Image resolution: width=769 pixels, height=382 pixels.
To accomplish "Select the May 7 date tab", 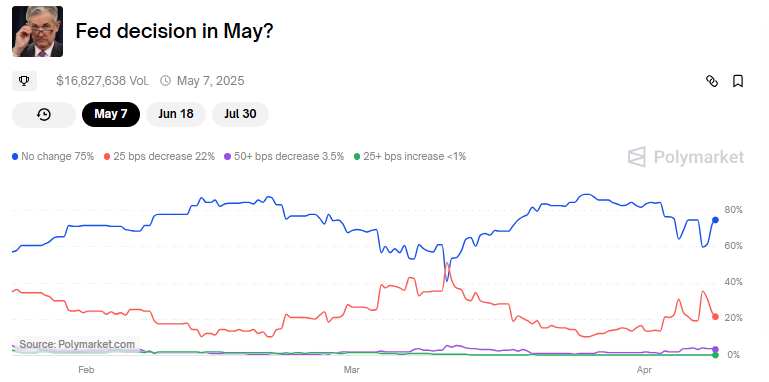I will (x=111, y=114).
